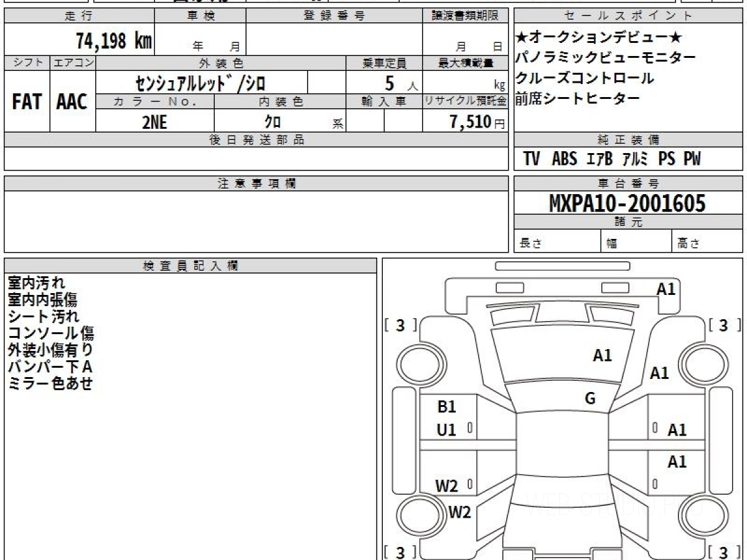Select the inspector note バンパー下A
The width and height of the screenshot is (747, 560).
pos(50,367)
